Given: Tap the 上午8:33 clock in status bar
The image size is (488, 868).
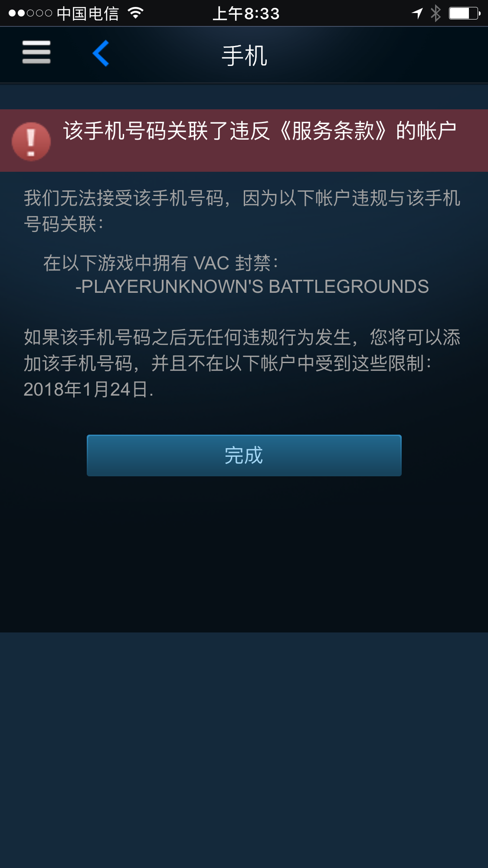Looking at the screenshot, I should tap(246, 14).
